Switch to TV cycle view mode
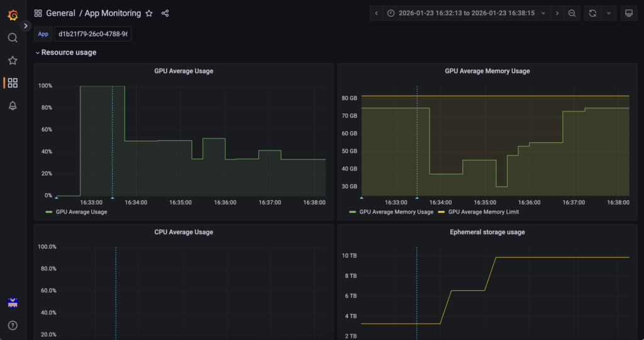The image size is (644, 340). click(627, 13)
